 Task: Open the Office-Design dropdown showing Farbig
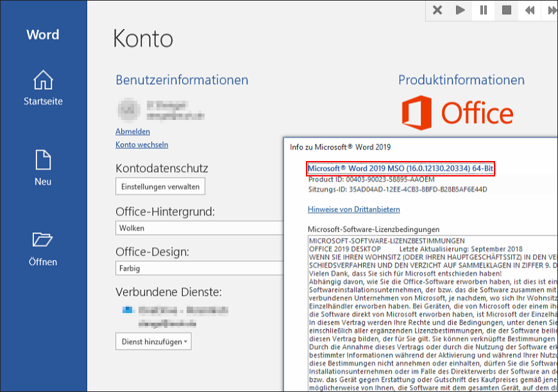[x=199, y=268]
